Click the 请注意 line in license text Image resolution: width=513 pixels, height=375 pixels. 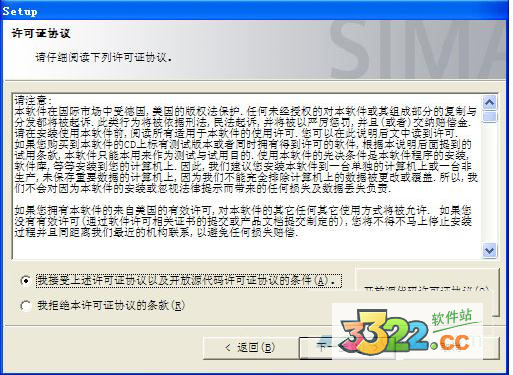[x=33, y=100]
